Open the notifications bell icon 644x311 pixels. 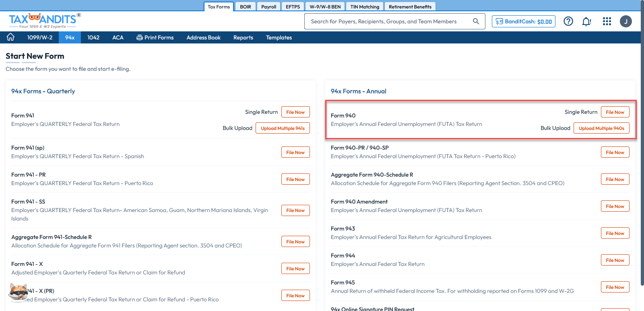point(586,21)
